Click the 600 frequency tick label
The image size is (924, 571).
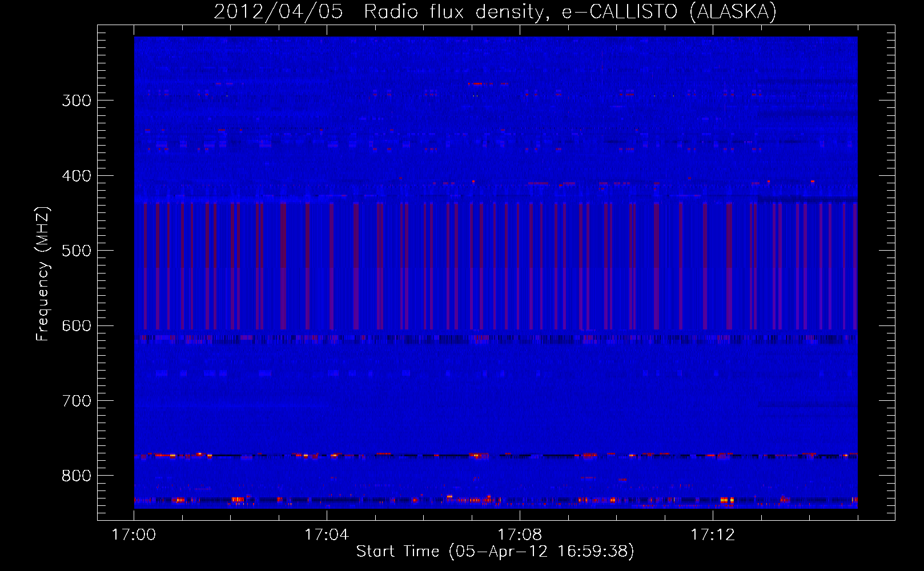pos(77,326)
